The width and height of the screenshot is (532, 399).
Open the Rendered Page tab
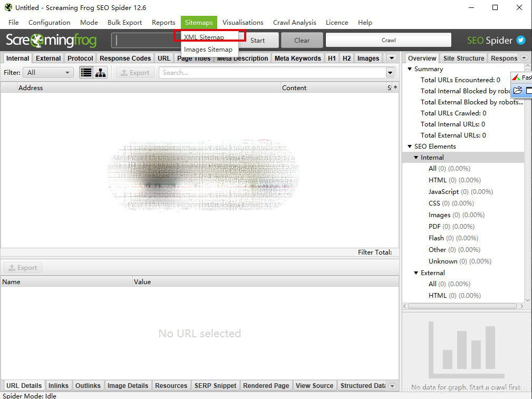[266, 386]
